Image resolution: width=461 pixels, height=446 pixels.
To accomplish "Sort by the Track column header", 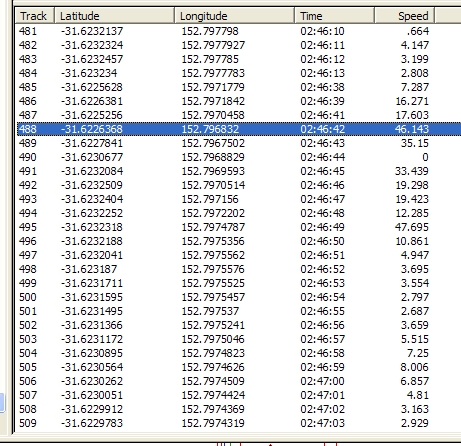I will 35,16.
